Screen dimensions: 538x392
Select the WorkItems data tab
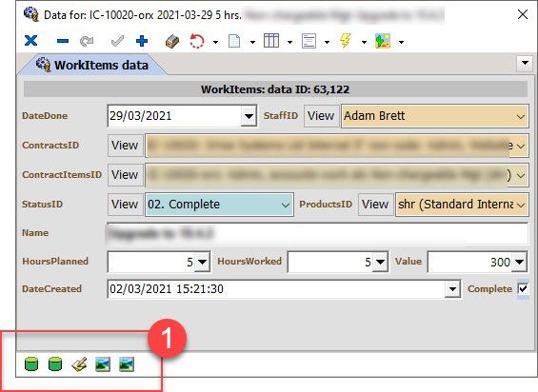92,65
